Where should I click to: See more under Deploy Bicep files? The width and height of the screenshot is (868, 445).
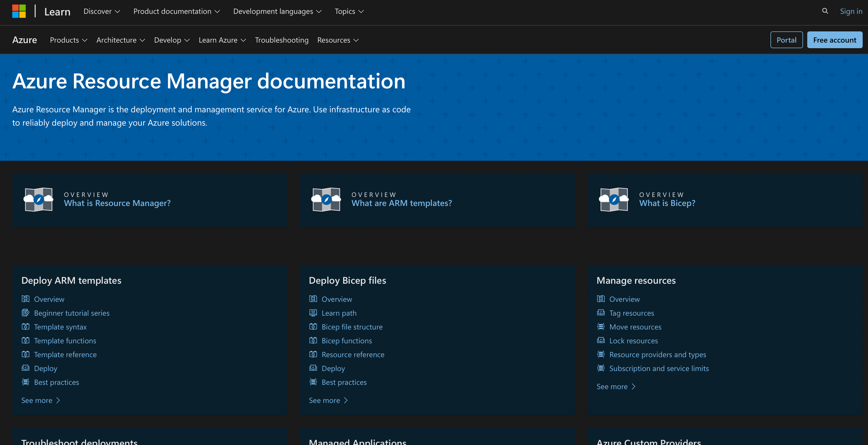click(328, 400)
